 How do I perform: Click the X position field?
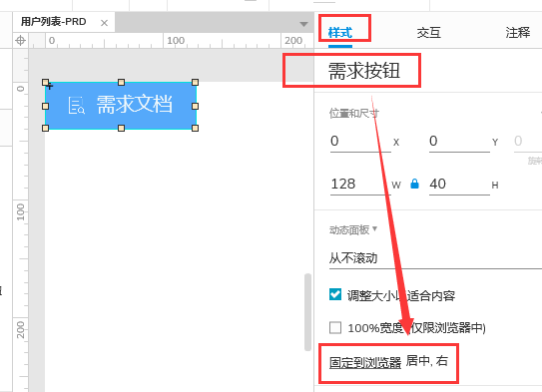point(360,142)
